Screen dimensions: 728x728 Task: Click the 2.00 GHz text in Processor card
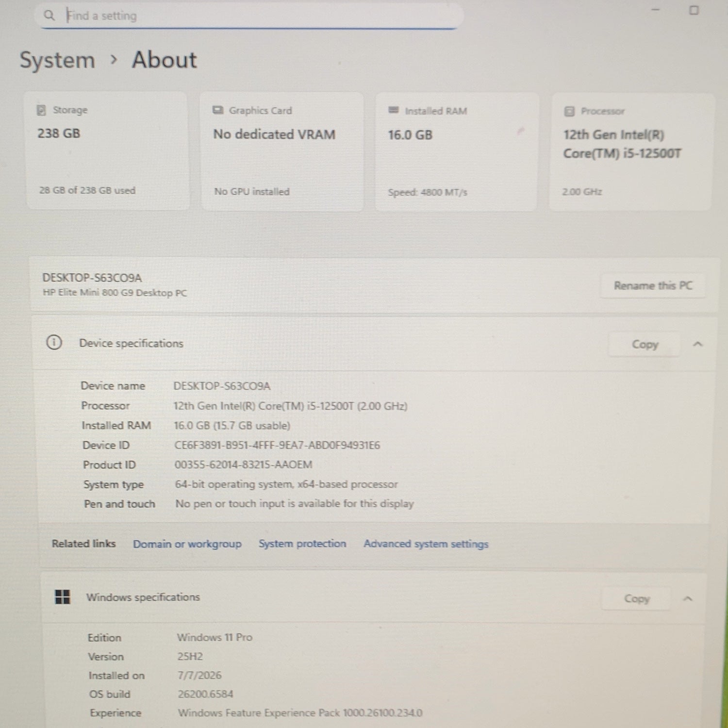(x=582, y=192)
